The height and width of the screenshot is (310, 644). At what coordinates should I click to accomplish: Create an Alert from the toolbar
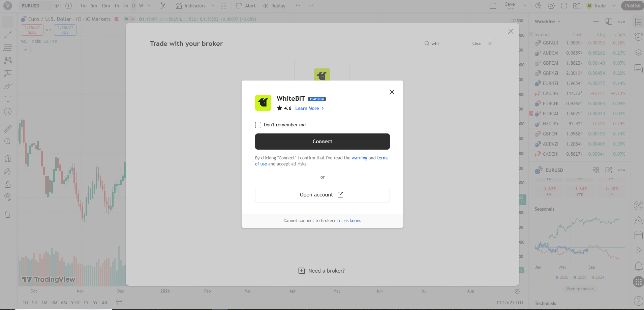click(x=246, y=6)
